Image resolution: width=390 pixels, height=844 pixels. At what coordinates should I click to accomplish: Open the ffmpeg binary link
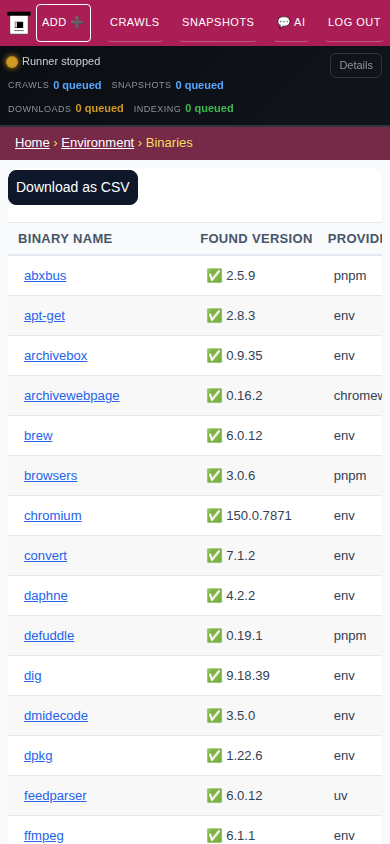pos(44,836)
